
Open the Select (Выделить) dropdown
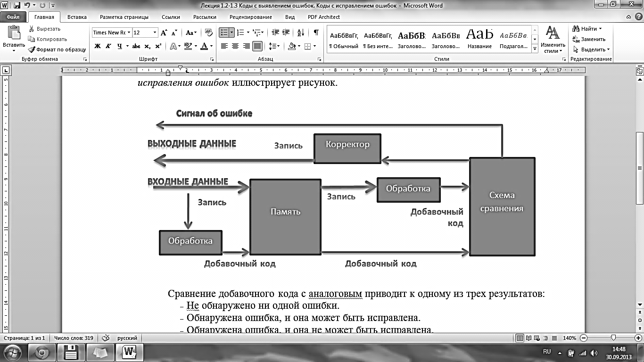(x=591, y=49)
